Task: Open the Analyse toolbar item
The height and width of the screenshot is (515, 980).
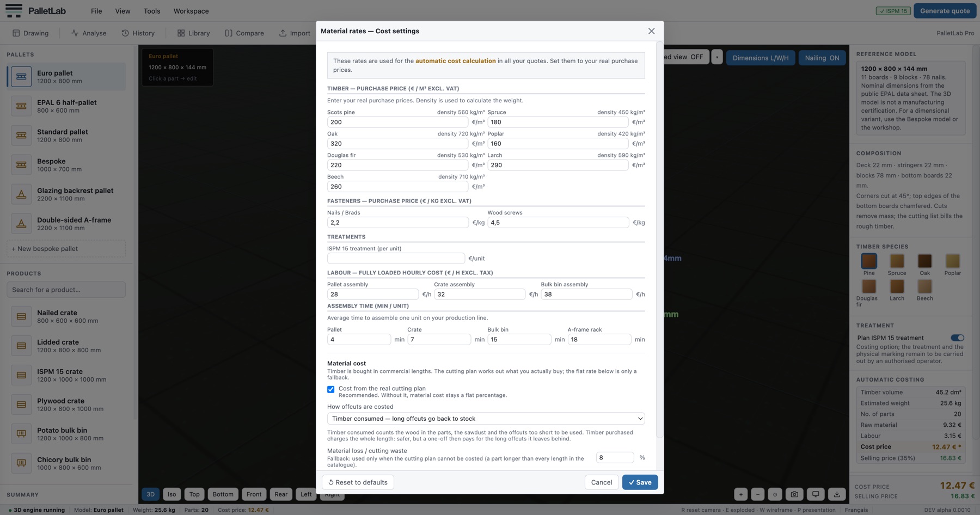Action: tap(89, 33)
